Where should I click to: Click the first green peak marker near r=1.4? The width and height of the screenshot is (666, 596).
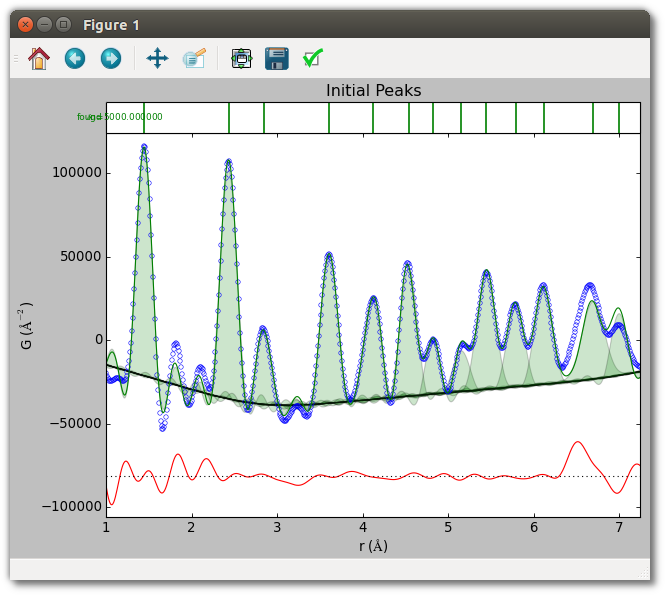pyautogui.click(x=144, y=118)
